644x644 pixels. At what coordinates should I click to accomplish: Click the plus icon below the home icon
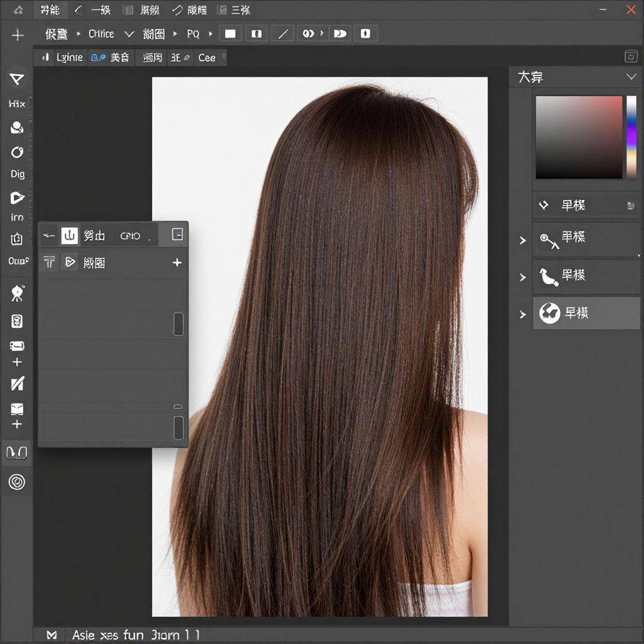coord(18,35)
